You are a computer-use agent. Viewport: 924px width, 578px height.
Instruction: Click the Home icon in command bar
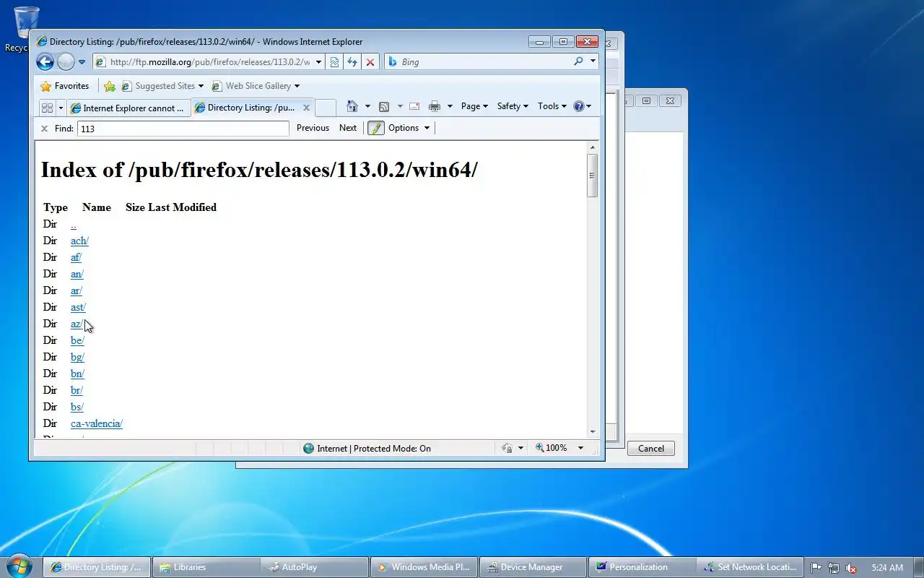click(352, 106)
